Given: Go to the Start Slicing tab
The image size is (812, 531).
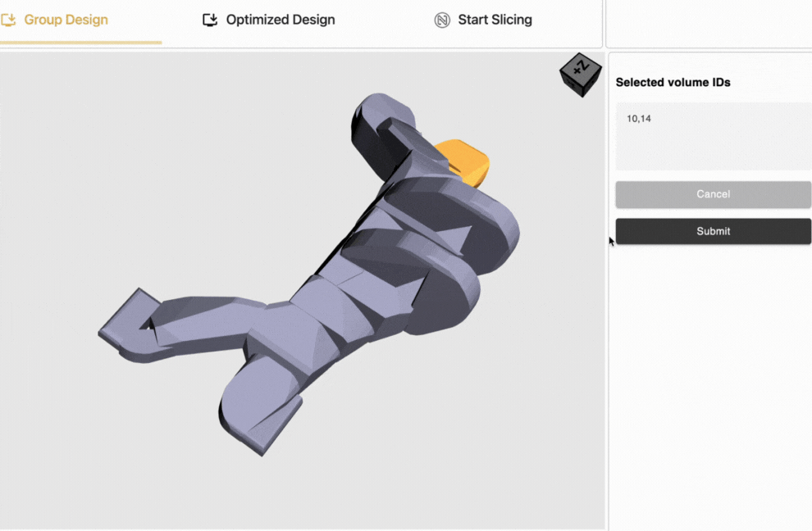Looking at the screenshot, I should pos(495,20).
